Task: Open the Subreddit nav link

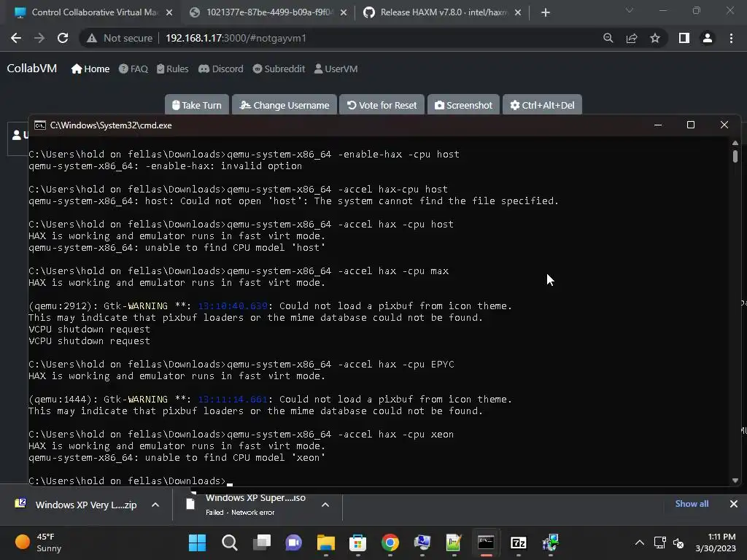Action: [x=279, y=69]
